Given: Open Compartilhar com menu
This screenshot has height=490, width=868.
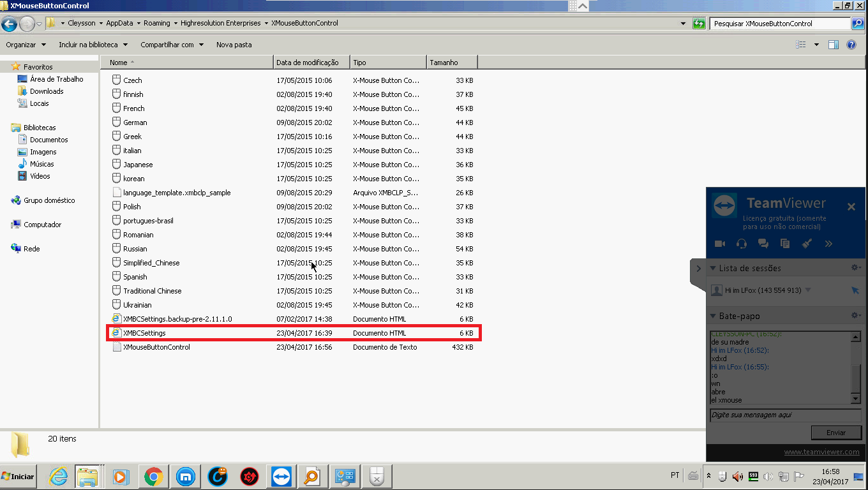Looking at the screenshot, I should click(172, 45).
